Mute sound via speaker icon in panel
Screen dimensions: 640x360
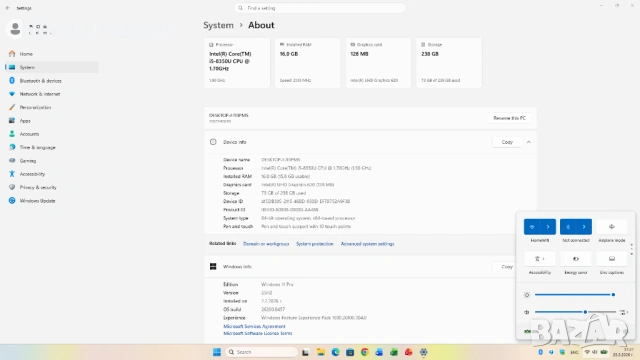(x=527, y=312)
